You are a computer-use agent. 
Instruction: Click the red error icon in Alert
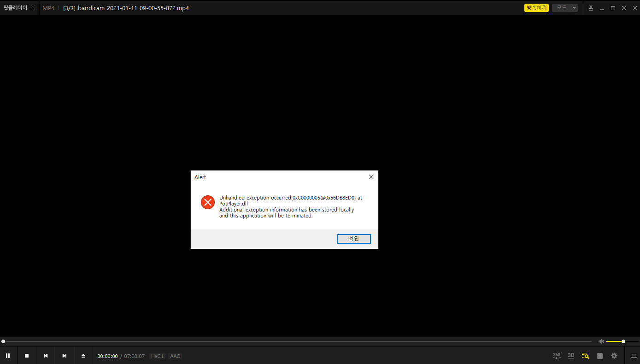[208, 202]
